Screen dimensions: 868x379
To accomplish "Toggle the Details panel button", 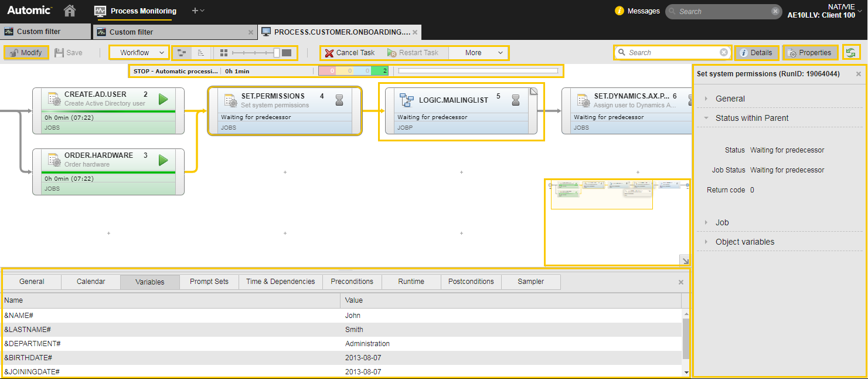I will [757, 53].
